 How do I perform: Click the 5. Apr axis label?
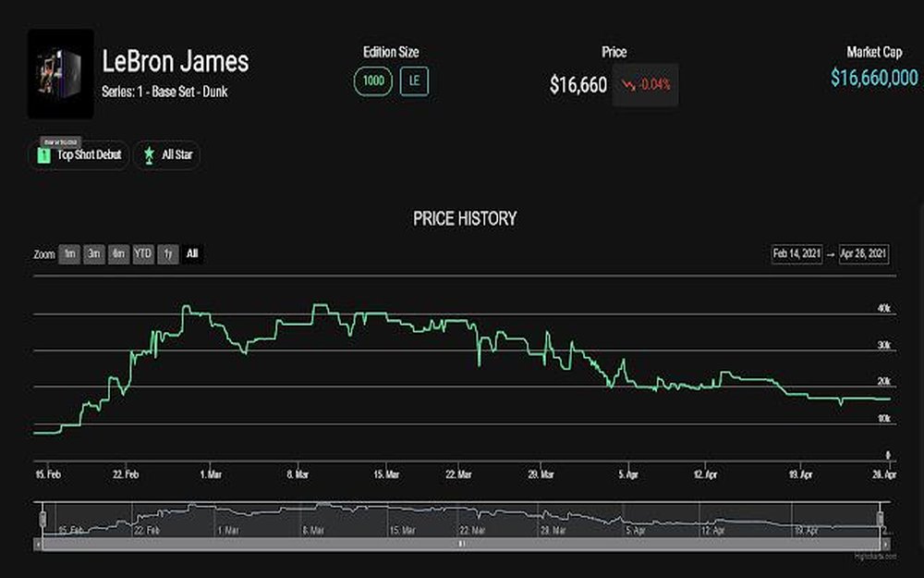click(x=628, y=474)
